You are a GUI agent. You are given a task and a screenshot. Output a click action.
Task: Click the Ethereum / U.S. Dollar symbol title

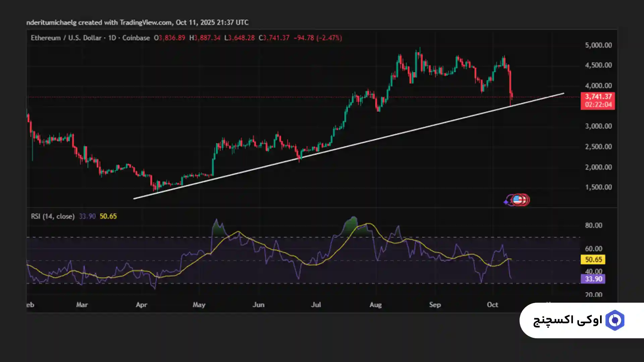(x=66, y=38)
